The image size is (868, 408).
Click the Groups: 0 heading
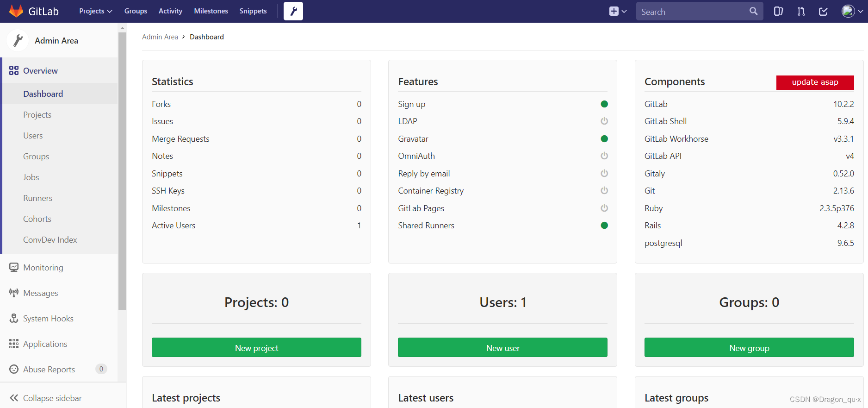point(749,302)
